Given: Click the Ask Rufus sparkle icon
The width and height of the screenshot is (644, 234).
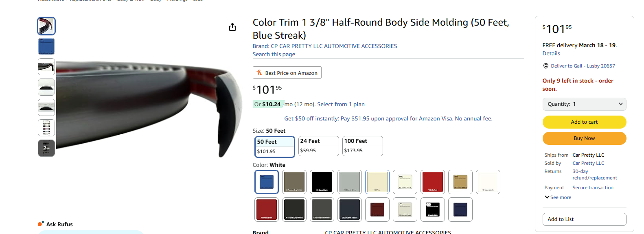Looking at the screenshot, I should 41,223.
